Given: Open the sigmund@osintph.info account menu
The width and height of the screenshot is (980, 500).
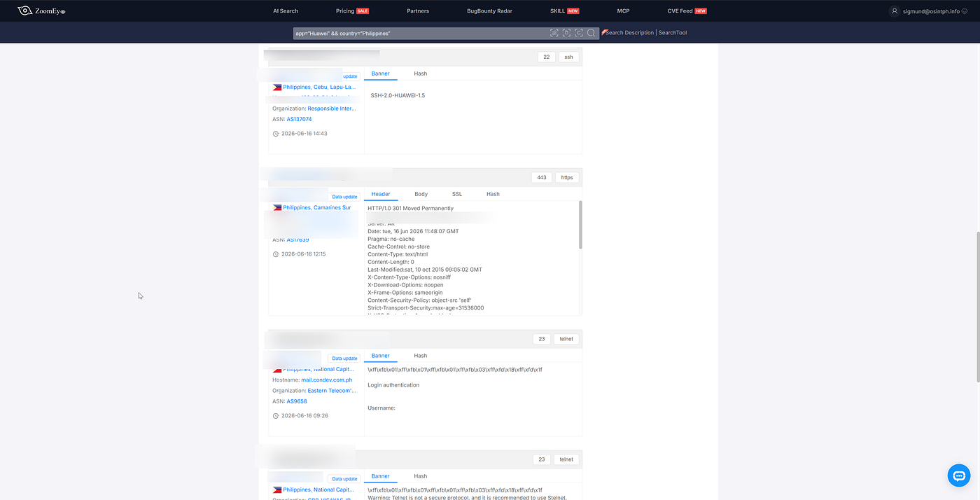Looking at the screenshot, I should 930,11.
